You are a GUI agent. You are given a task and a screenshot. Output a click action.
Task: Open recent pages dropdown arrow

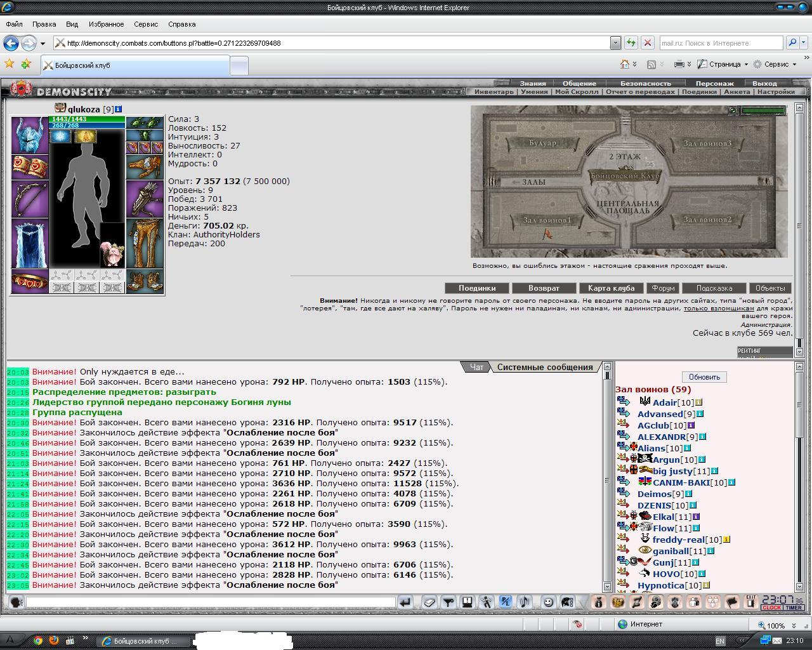[x=43, y=43]
